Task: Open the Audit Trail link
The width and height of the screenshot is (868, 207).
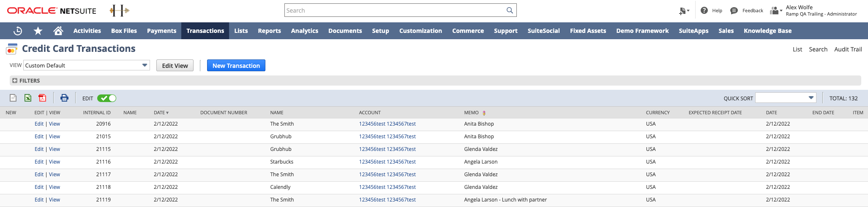Action: point(848,49)
